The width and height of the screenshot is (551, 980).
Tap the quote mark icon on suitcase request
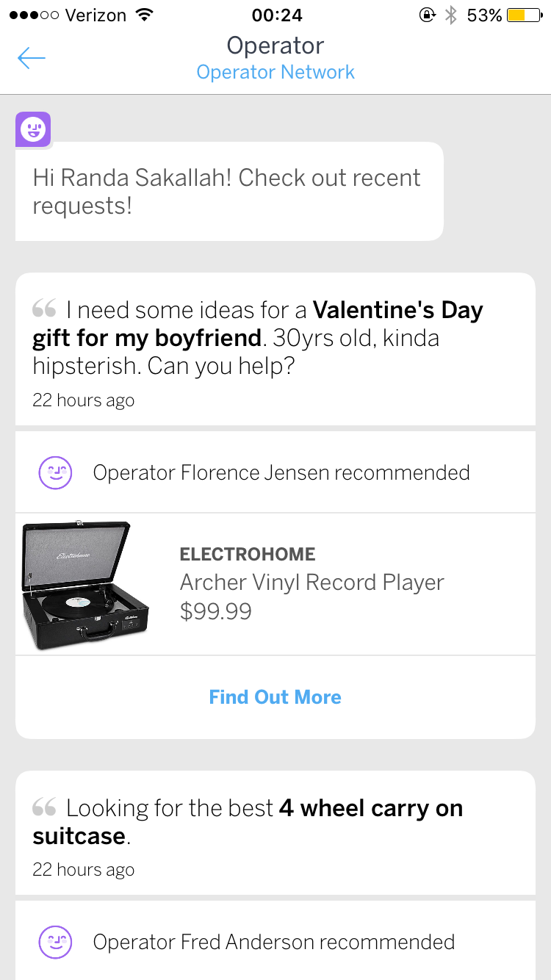(x=45, y=807)
